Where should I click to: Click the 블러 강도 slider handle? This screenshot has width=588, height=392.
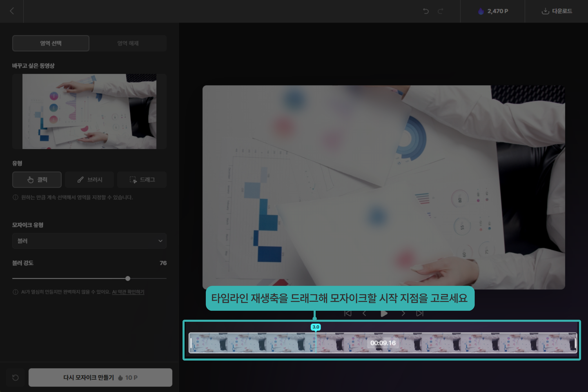(x=128, y=278)
